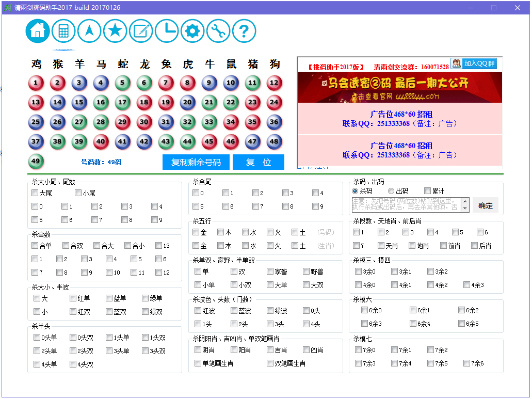Open the edit note icon
The height and width of the screenshot is (399, 532).
(x=141, y=31)
